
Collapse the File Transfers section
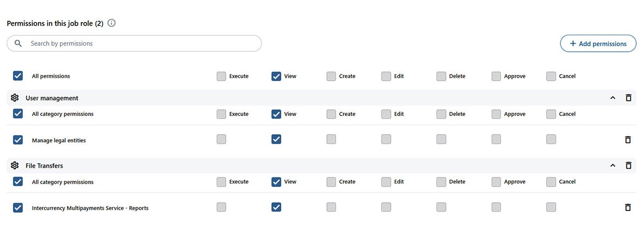pyautogui.click(x=613, y=165)
